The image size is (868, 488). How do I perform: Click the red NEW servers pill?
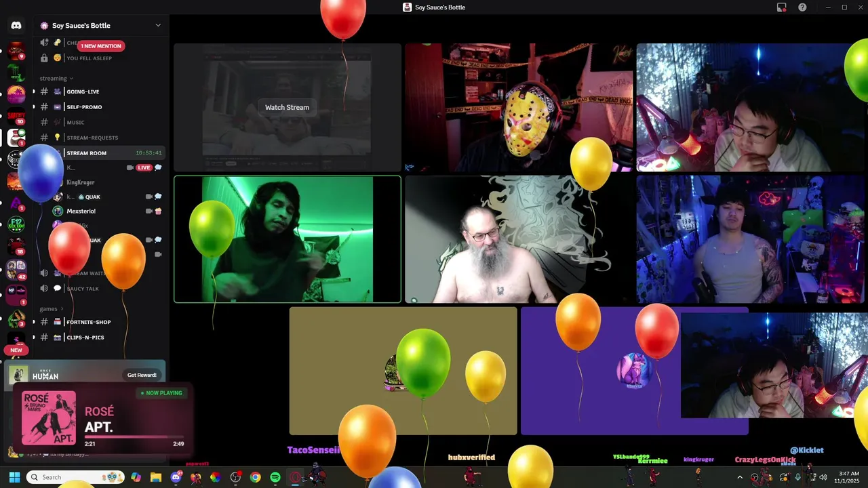(16, 350)
